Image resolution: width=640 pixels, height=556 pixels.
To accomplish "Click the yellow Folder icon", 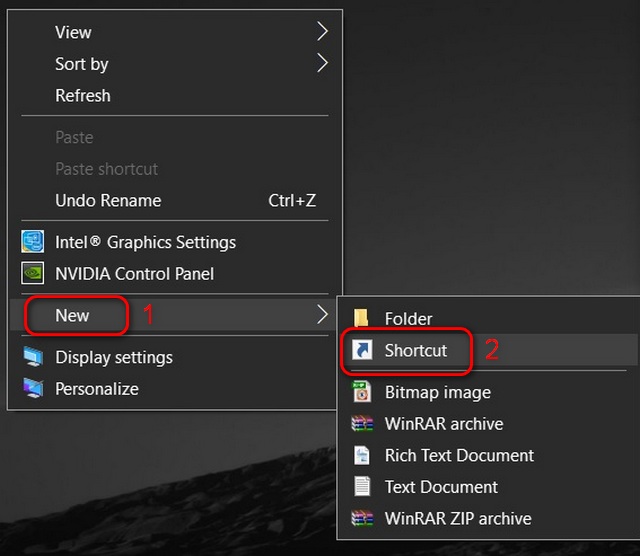I will [362, 319].
